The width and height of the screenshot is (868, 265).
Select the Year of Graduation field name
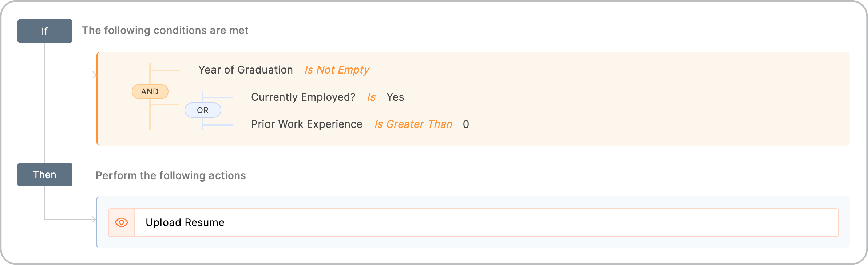point(245,70)
